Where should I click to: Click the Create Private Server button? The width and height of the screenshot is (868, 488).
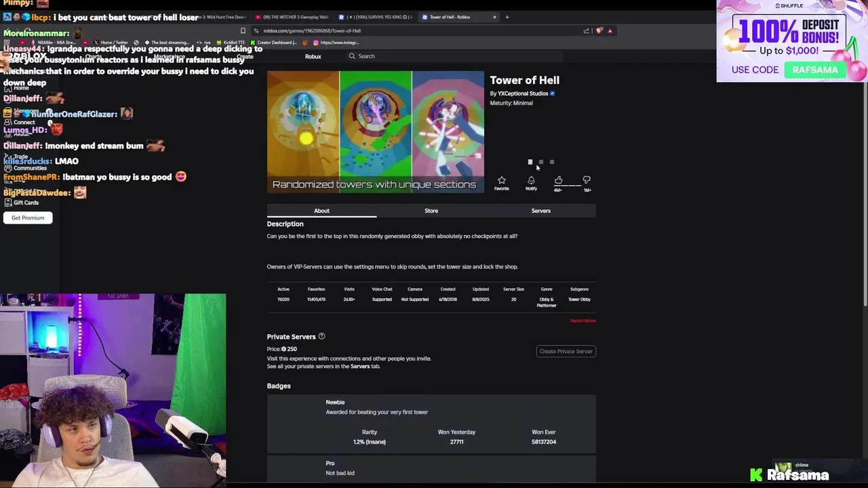point(566,351)
